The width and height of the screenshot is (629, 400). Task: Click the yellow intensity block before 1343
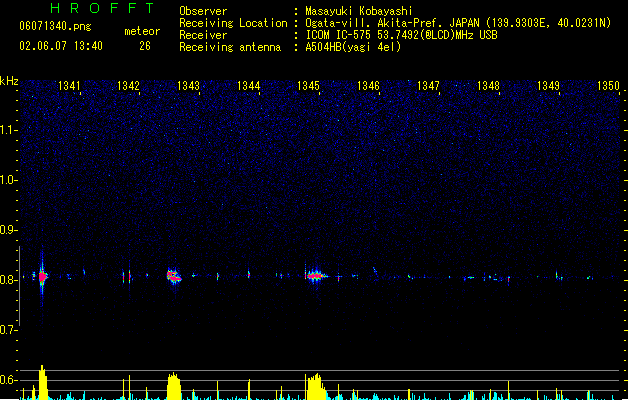174,386
